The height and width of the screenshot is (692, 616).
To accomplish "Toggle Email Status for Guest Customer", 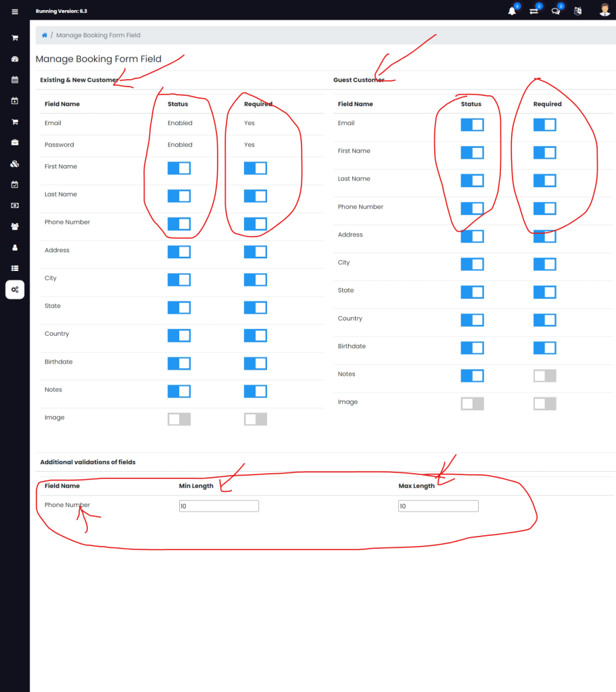I will click(472, 125).
